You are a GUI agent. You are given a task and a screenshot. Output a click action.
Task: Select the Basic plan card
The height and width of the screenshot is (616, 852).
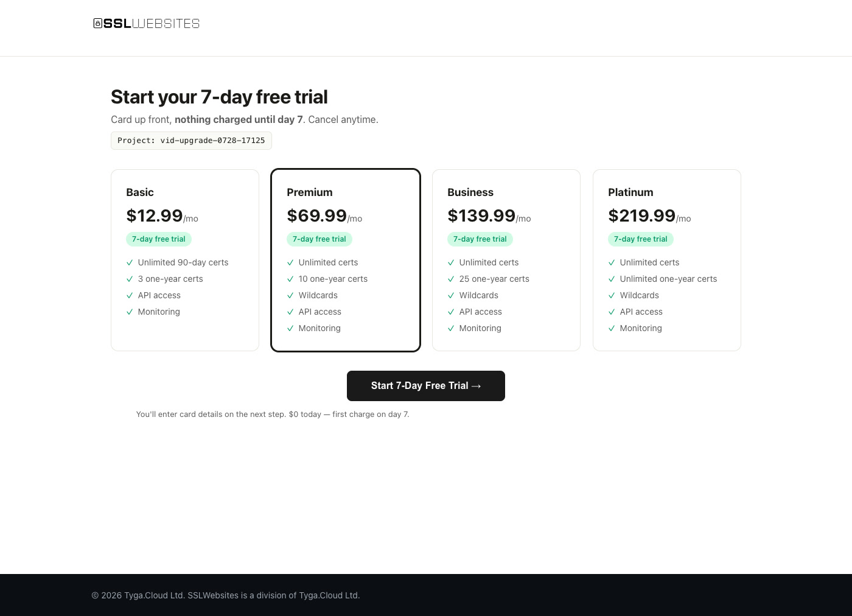point(185,260)
